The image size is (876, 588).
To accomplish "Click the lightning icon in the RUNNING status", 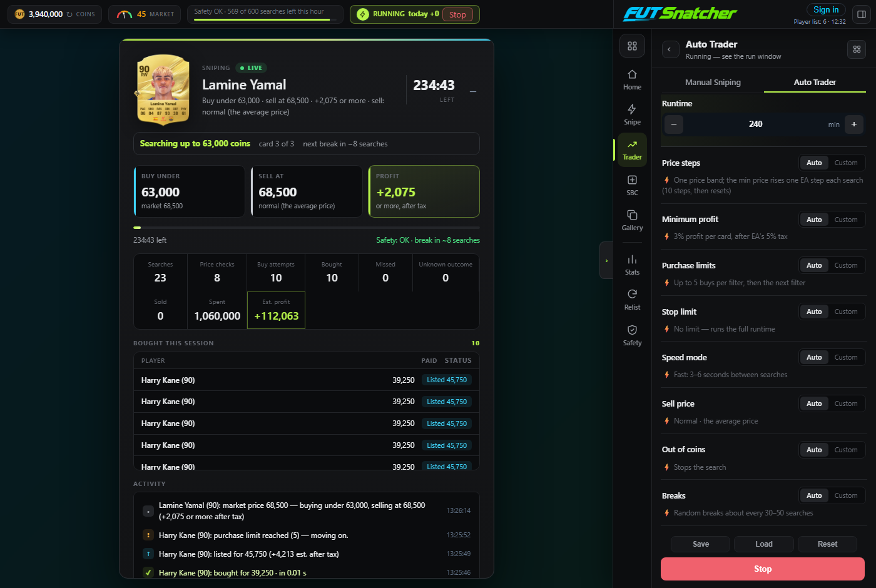I will click(x=362, y=14).
